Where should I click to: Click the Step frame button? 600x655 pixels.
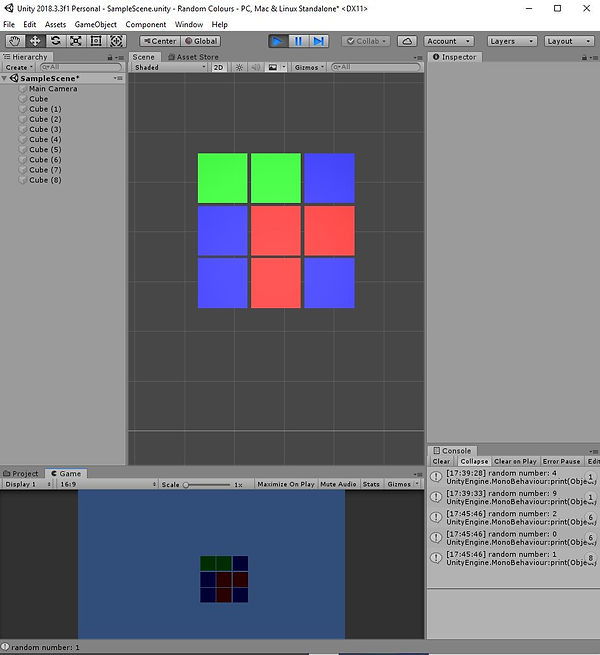pos(318,41)
